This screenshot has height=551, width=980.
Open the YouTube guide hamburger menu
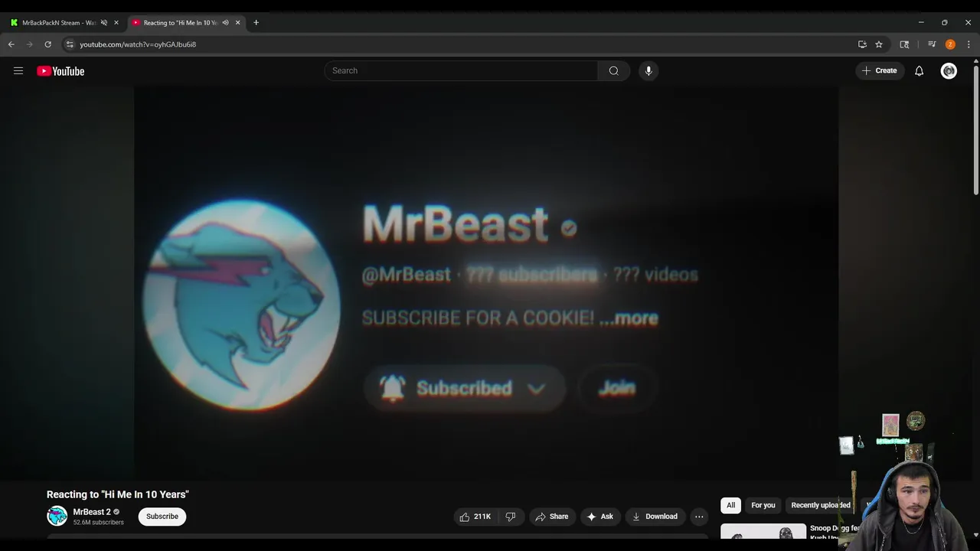coord(18,71)
